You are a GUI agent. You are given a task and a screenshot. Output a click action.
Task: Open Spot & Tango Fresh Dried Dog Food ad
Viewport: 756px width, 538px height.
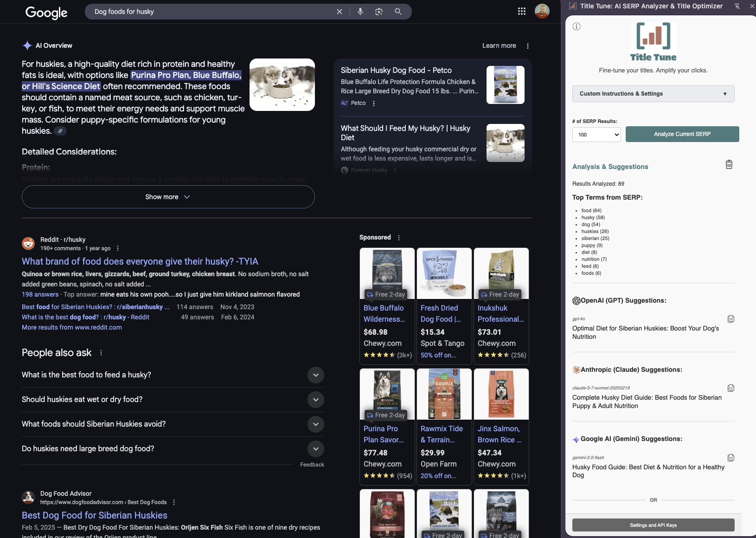coord(444,305)
